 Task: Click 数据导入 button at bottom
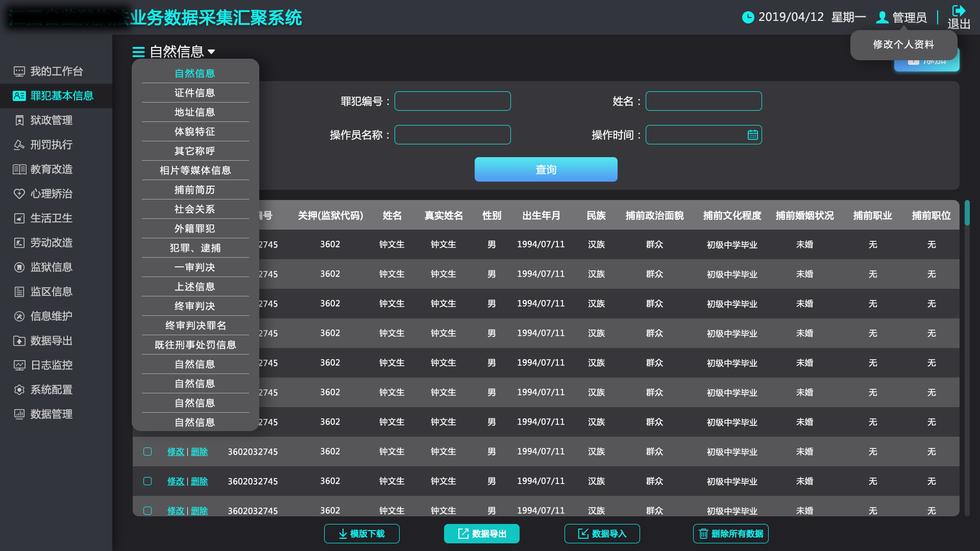(602, 534)
